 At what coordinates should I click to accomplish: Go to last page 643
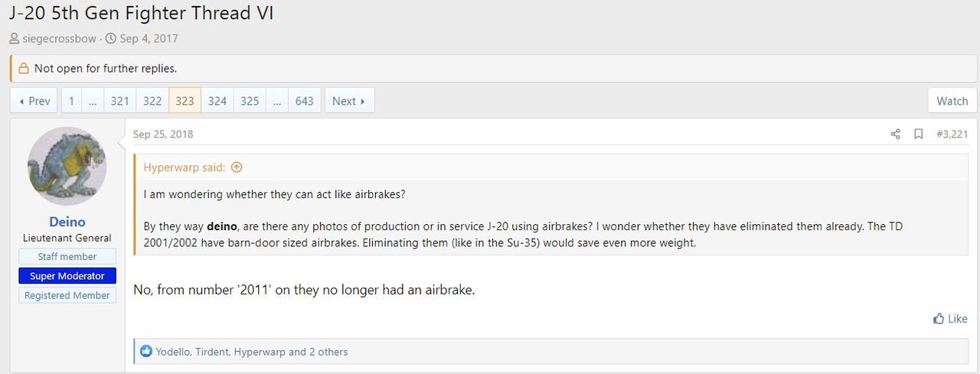305,101
